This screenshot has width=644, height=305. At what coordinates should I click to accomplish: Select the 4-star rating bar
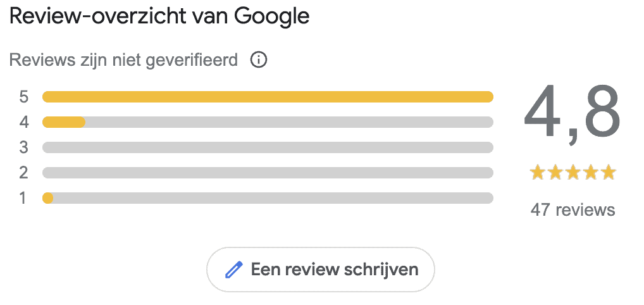268,122
